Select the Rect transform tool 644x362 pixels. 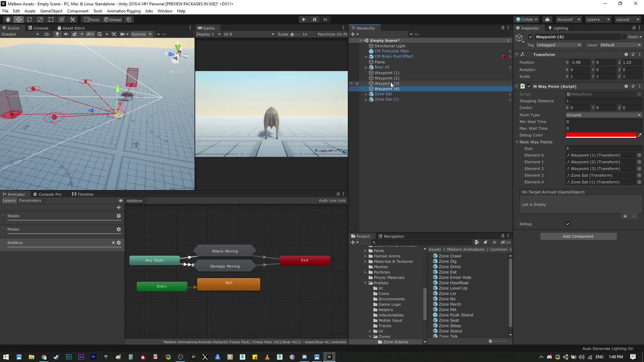click(x=51, y=19)
